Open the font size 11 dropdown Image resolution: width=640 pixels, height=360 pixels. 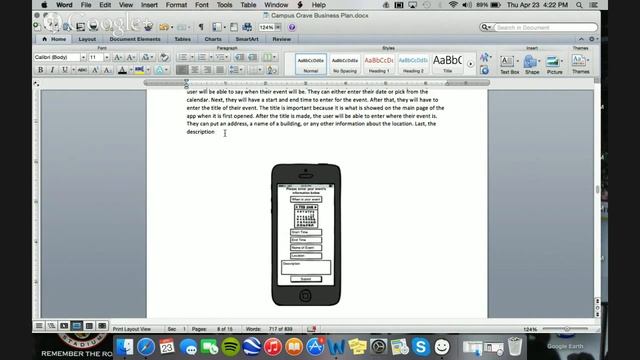[x=107, y=57]
